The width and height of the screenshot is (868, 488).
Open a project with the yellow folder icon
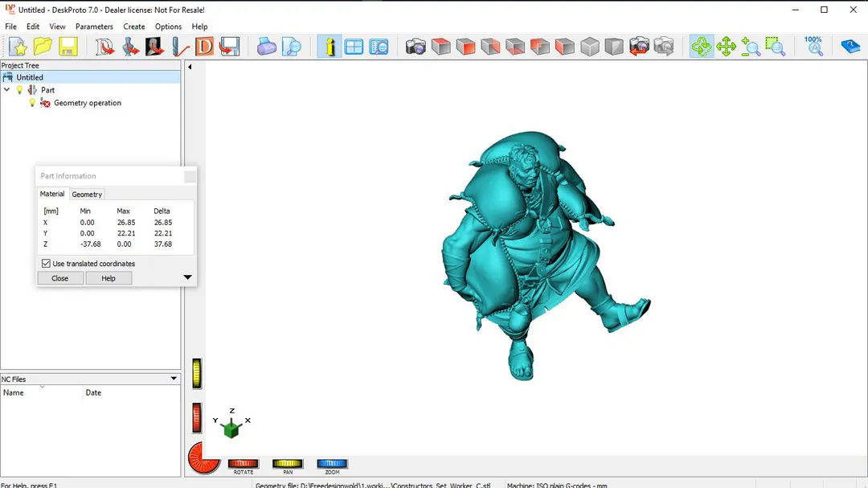click(43, 47)
